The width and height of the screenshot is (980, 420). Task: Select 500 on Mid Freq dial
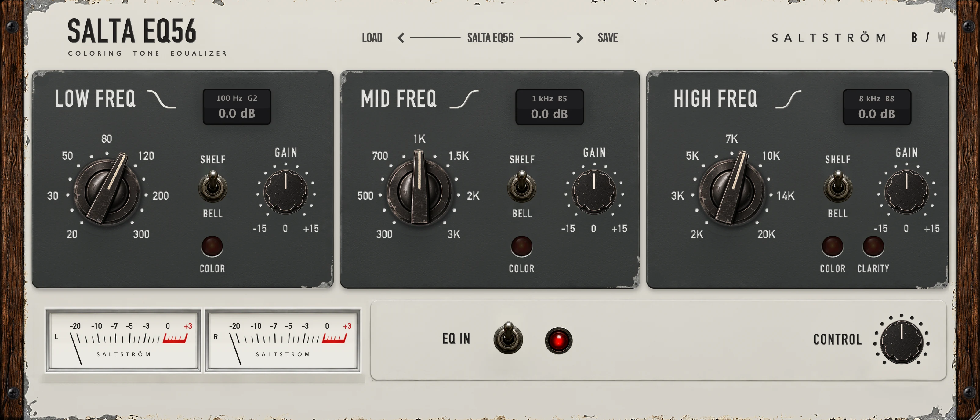click(x=365, y=196)
